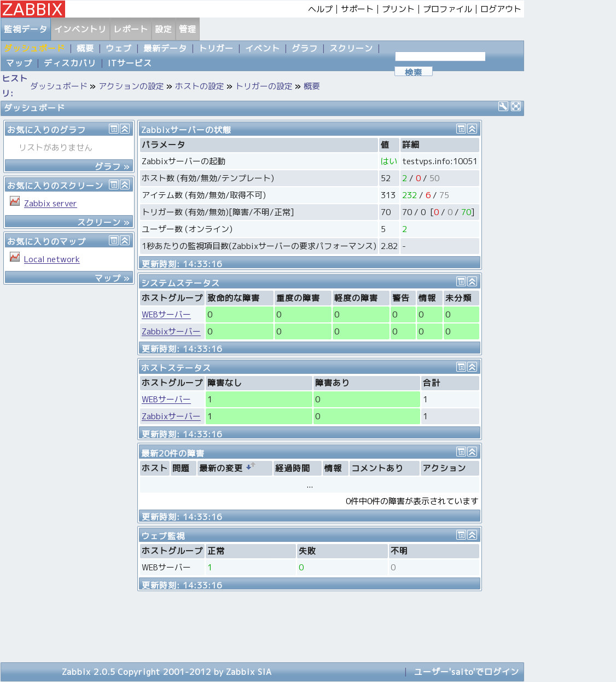
Task: Open the dashboard configuration wrench icon
Action: coord(503,107)
